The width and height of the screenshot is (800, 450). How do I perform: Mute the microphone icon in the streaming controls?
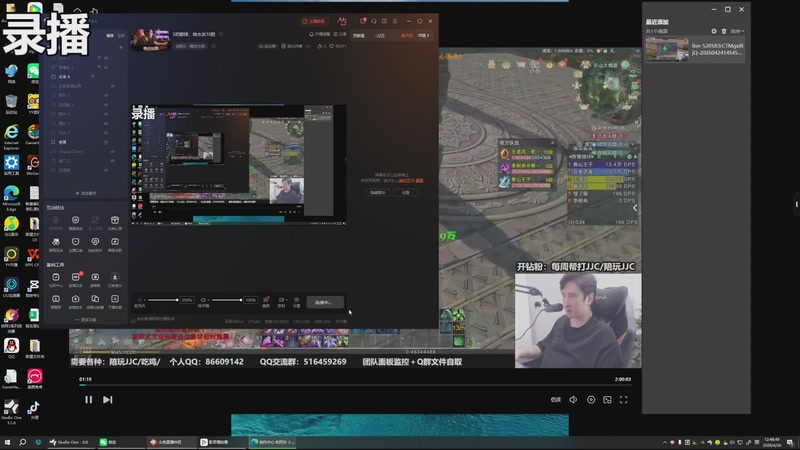(139, 300)
